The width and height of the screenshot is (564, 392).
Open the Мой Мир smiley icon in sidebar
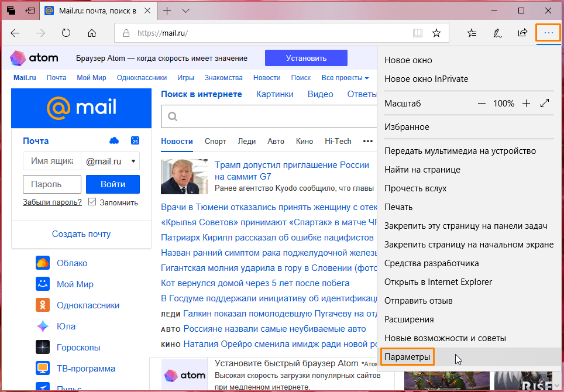pos(43,284)
